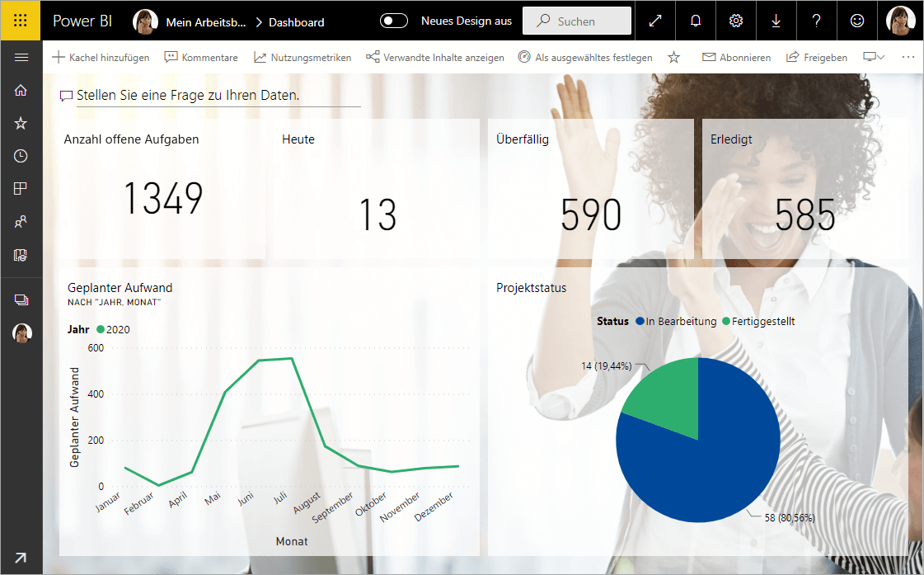
Task: Open help question mark menu
Action: click(x=816, y=21)
